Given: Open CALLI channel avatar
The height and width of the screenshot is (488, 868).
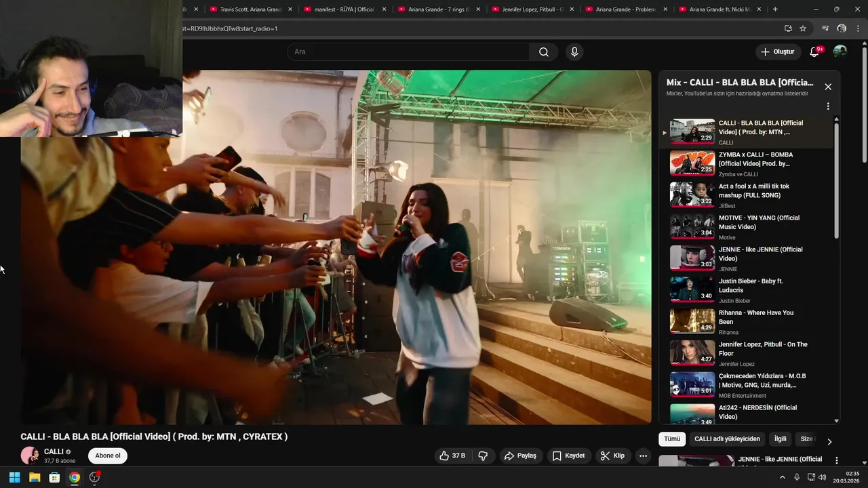Looking at the screenshot, I should (29, 455).
